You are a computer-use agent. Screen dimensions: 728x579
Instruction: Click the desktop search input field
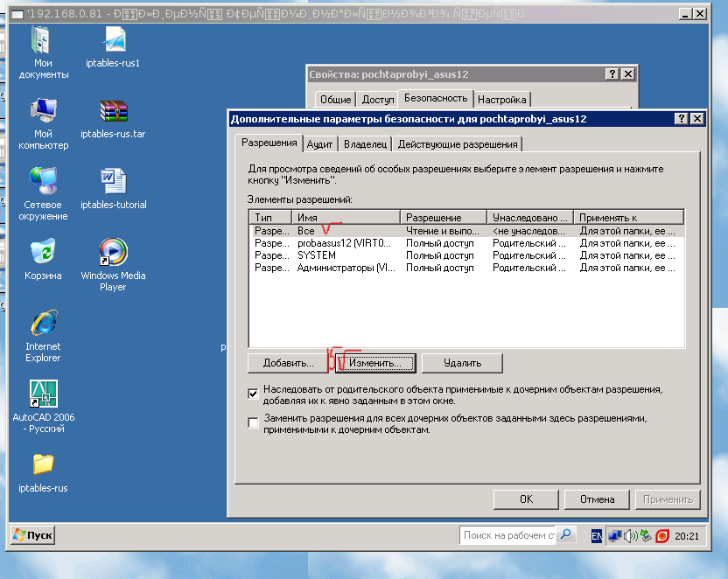(x=507, y=535)
